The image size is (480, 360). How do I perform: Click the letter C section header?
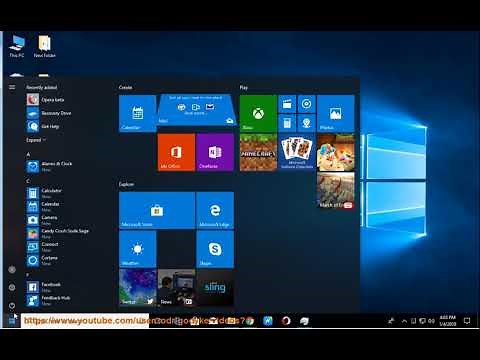point(28,181)
